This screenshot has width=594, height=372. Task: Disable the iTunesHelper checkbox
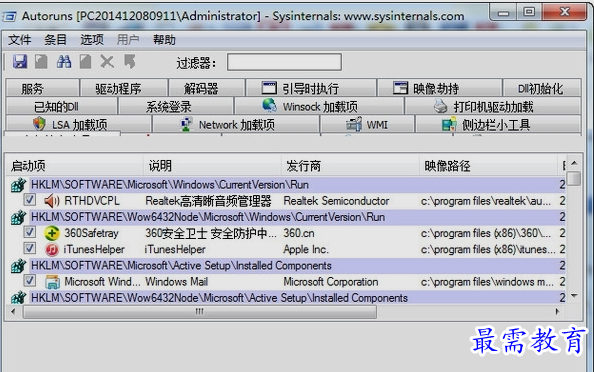(x=30, y=248)
